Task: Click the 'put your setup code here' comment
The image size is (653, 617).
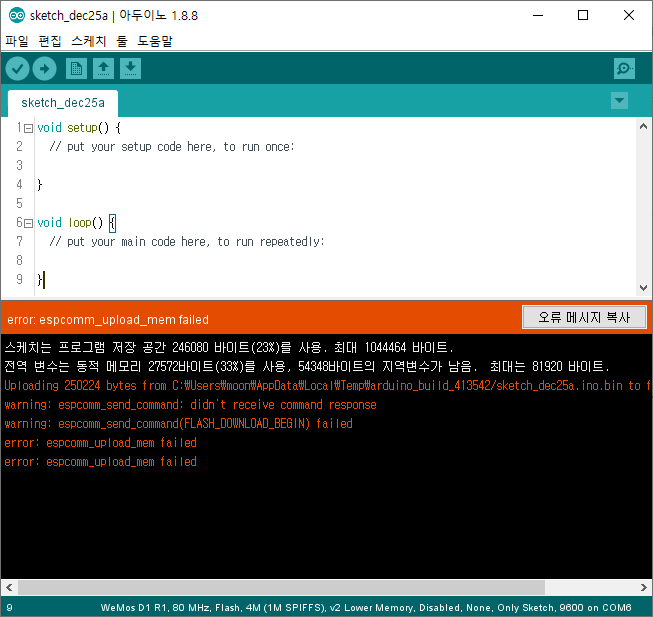Action: [x=172, y=147]
